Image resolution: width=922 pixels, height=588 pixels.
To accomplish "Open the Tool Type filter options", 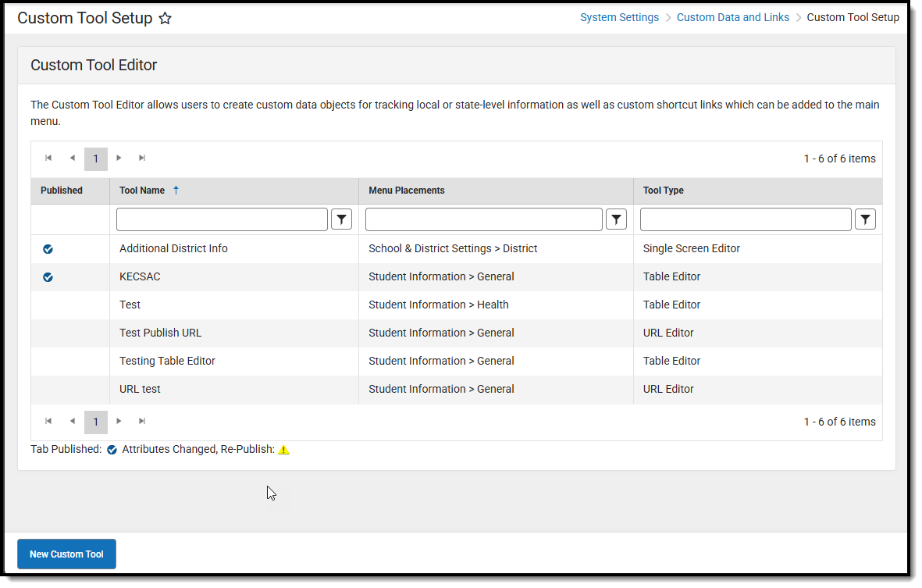I will 865,219.
